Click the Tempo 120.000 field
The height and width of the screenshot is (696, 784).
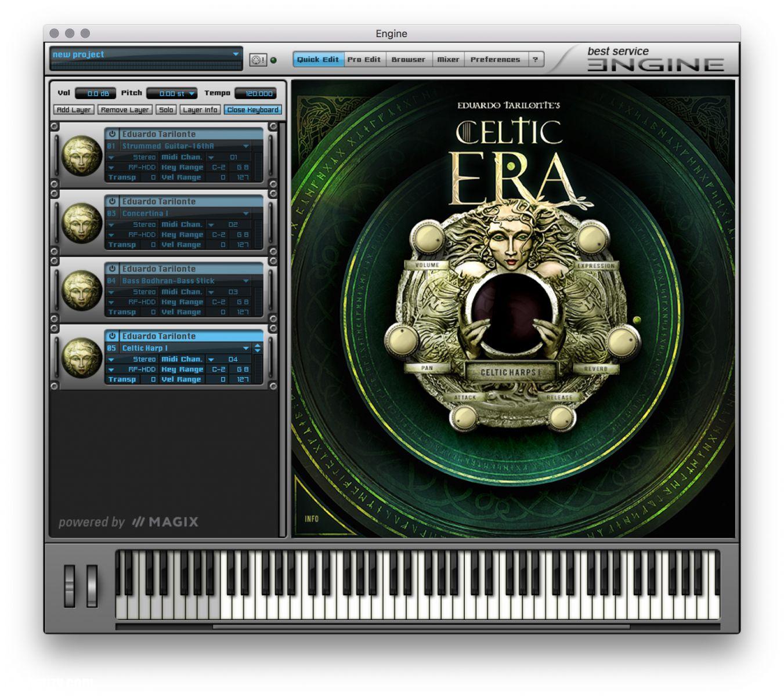tap(256, 93)
